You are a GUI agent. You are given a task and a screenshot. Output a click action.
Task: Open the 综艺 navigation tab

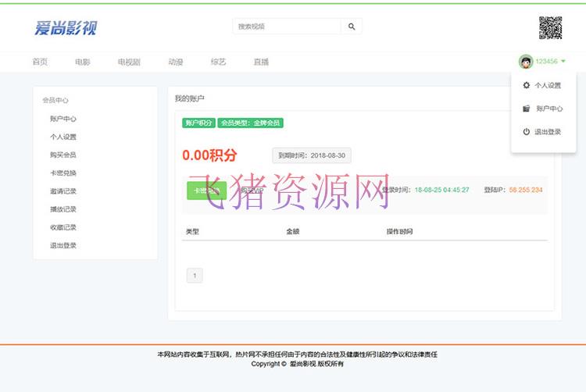218,62
